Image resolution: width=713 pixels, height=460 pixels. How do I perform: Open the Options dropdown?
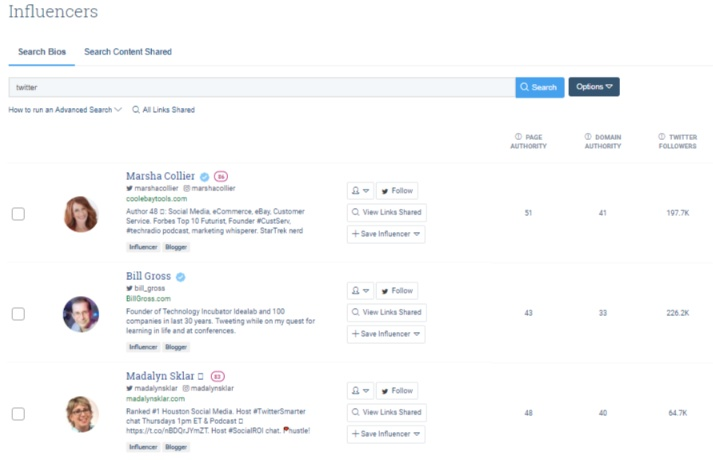click(x=594, y=87)
